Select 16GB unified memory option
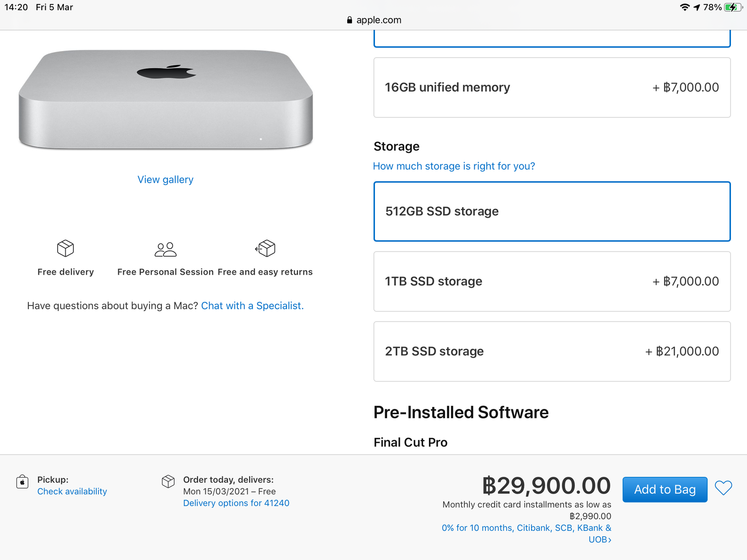747x560 pixels. click(x=552, y=87)
